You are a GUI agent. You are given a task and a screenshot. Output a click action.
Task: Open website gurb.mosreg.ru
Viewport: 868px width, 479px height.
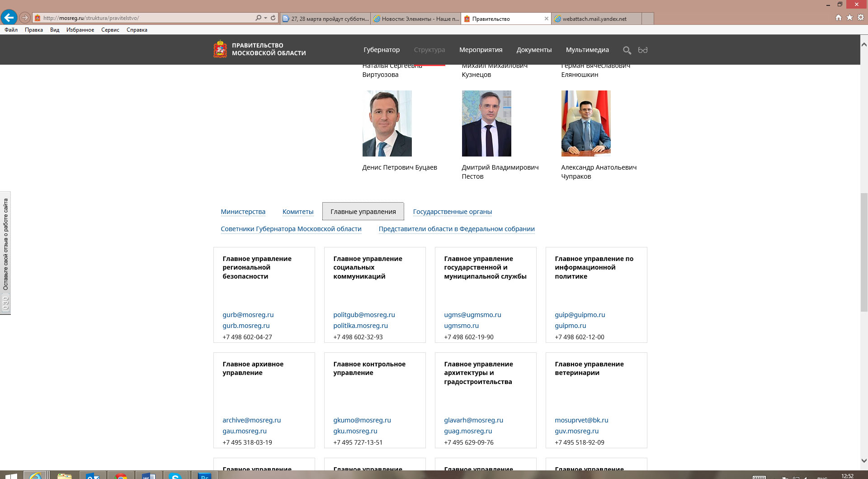click(246, 326)
